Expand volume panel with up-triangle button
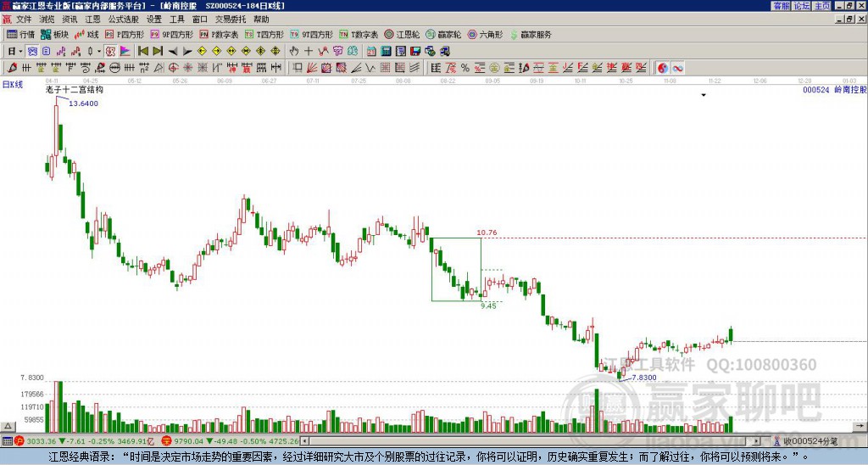Screen dimensions: 868x465 [x=8, y=426]
